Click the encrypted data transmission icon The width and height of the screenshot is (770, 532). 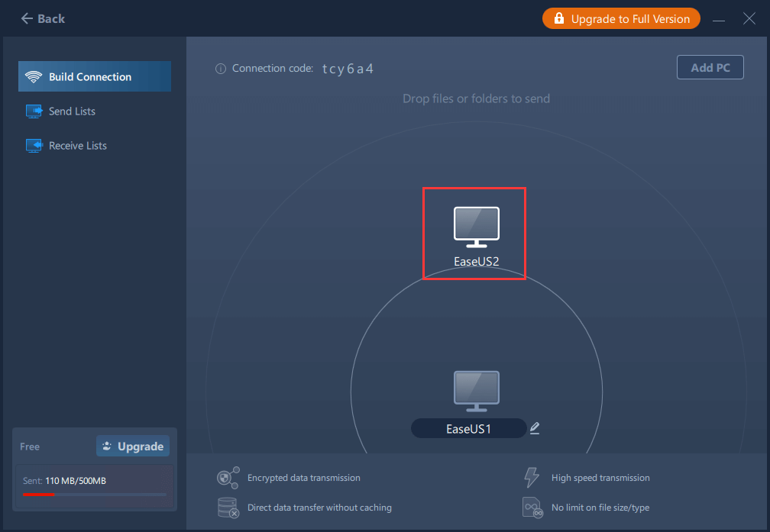tap(228, 478)
